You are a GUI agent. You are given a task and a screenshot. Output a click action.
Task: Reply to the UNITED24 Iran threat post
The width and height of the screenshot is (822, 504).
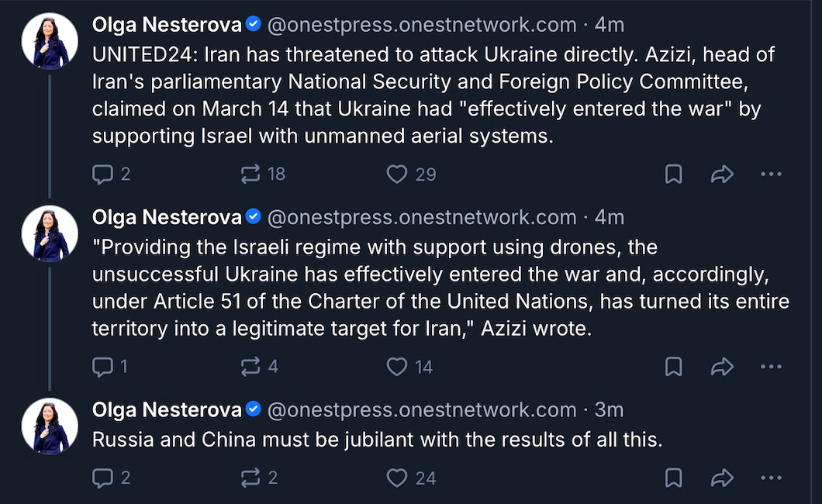[103, 174]
